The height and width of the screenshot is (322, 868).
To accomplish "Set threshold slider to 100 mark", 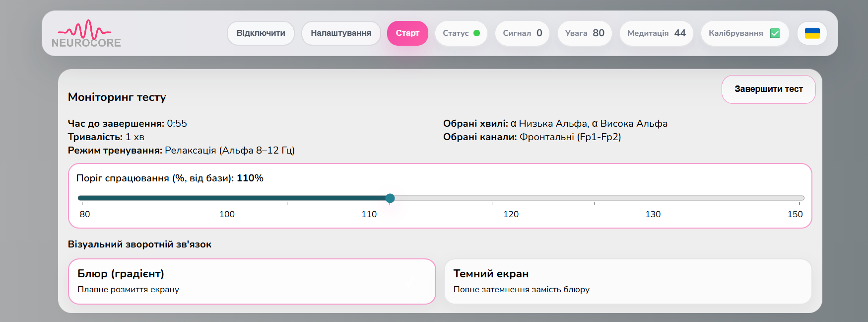I will tap(287, 198).
